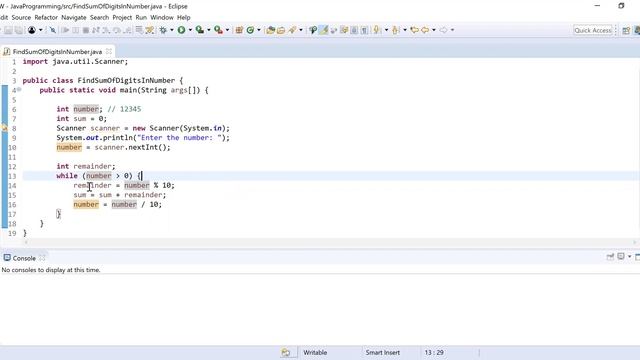Click the Debug bug icon
The height and width of the screenshot is (360, 640).
point(163,30)
